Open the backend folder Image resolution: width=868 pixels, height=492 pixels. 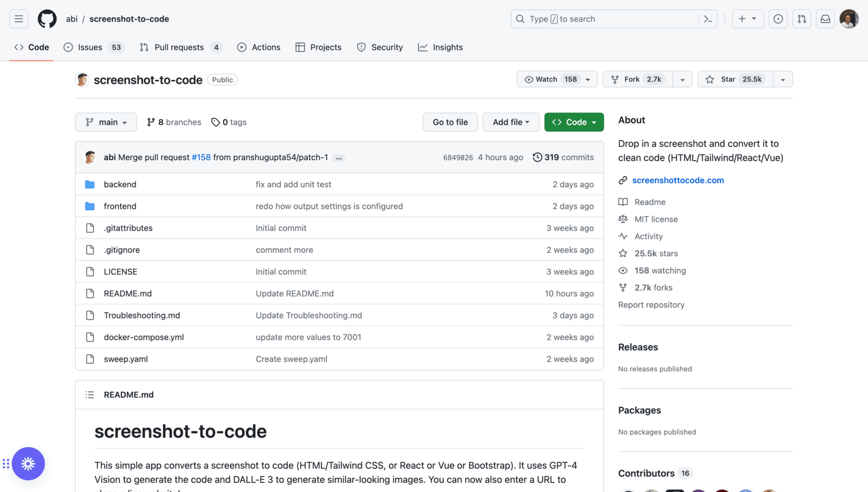tap(120, 184)
